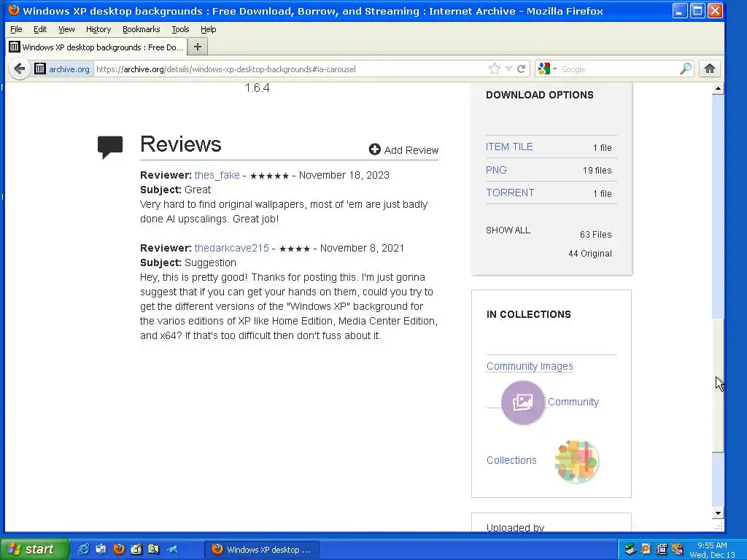747x560 pixels.
Task: Click the page favicon on the tab
Action: coord(15,47)
